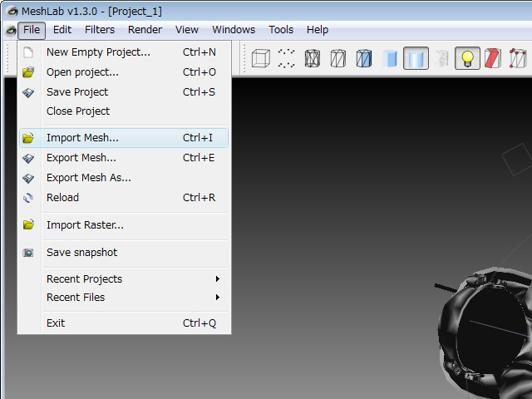This screenshot has width=532, height=399.
Task: Toggle smooth shading render mode
Action: coord(416,58)
